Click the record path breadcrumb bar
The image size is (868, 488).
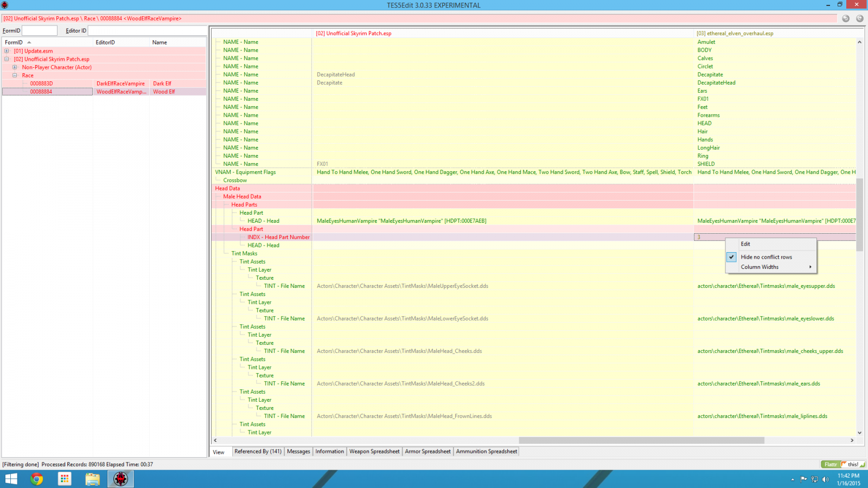click(x=419, y=18)
